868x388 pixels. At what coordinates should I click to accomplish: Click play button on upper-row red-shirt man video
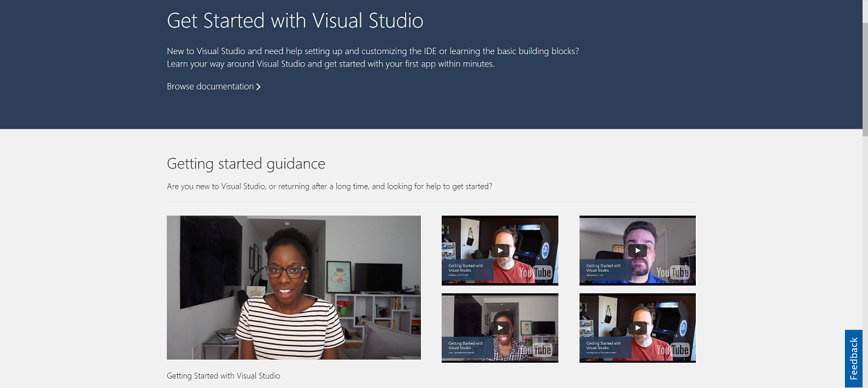500,251
